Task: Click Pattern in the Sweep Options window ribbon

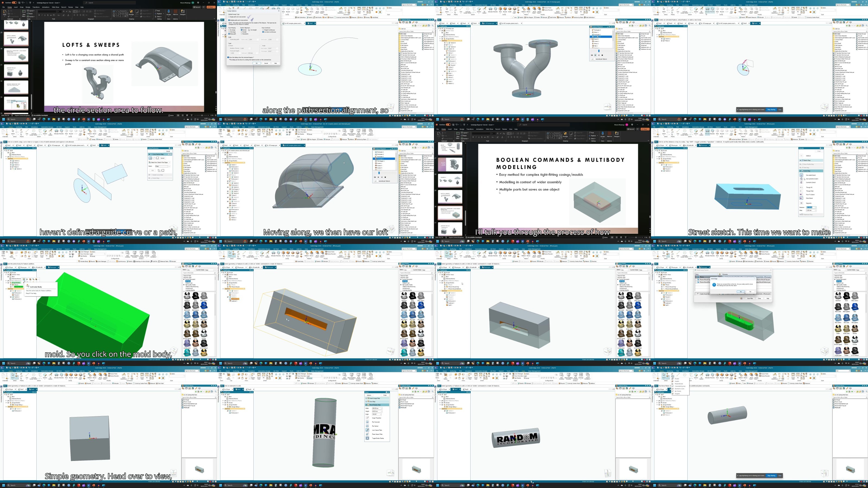Action: tap(307, 11)
